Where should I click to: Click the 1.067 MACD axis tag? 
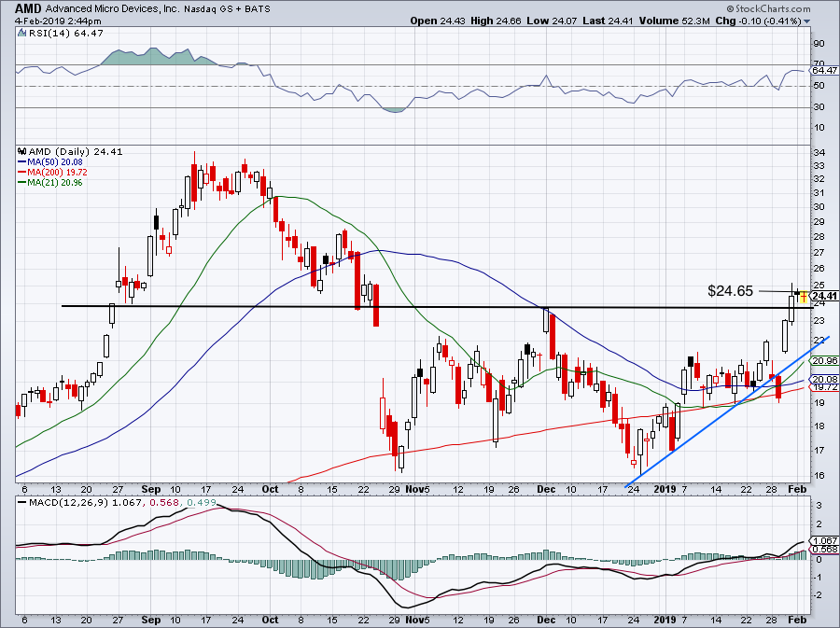(825, 540)
